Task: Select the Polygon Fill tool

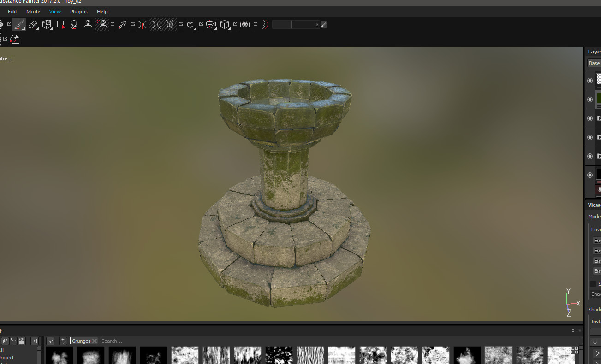Action: pos(60,24)
